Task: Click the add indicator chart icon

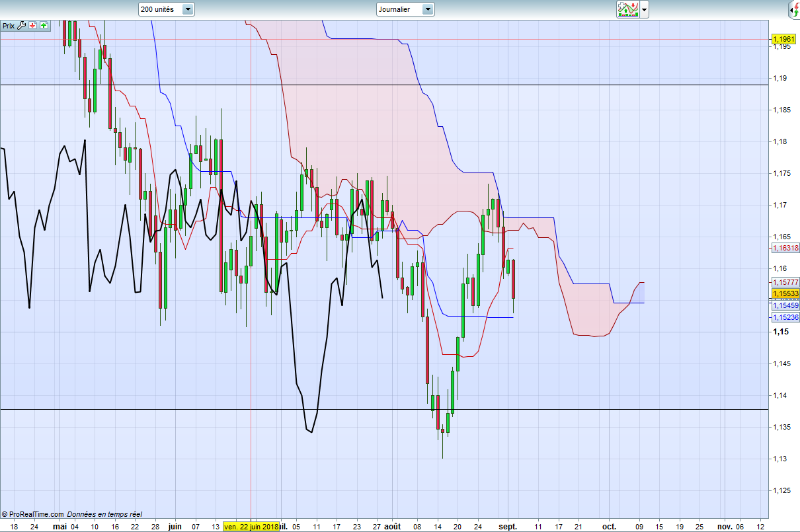Action: coord(628,9)
